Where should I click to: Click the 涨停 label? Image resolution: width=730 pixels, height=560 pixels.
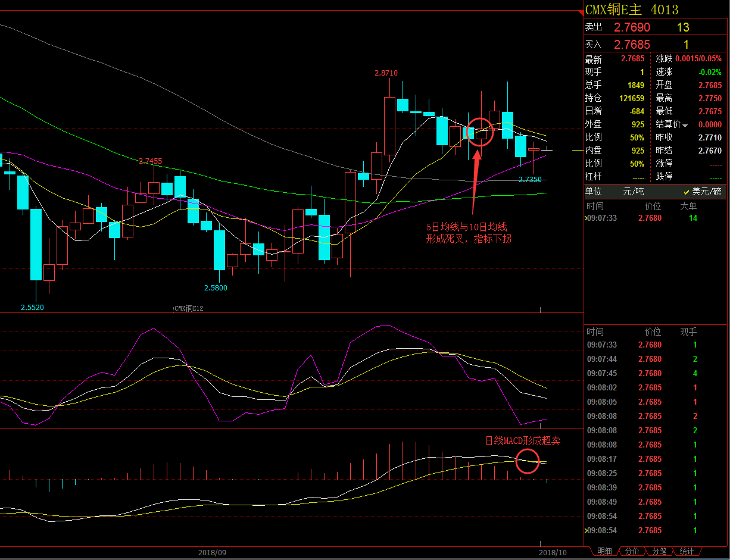[x=665, y=164]
